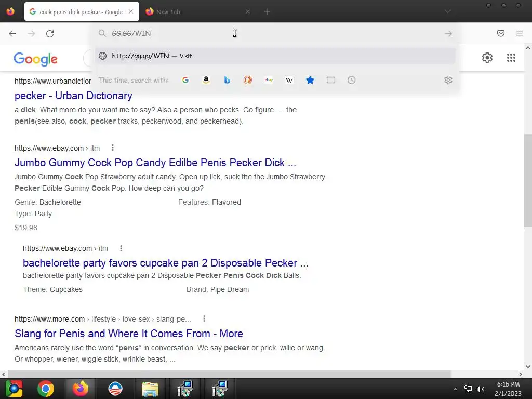Open options menu for more.com result
Screen dimensions: 532x399
[204, 318]
